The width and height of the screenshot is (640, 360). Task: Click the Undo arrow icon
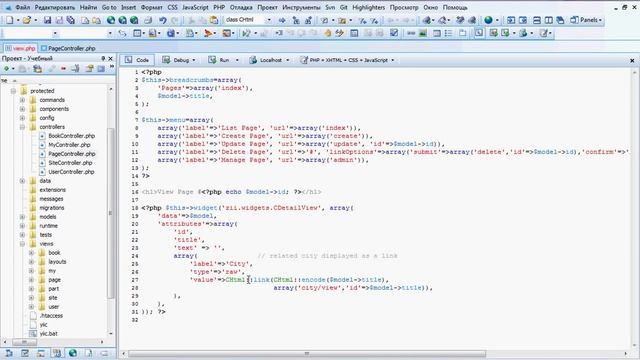(163, 20)
